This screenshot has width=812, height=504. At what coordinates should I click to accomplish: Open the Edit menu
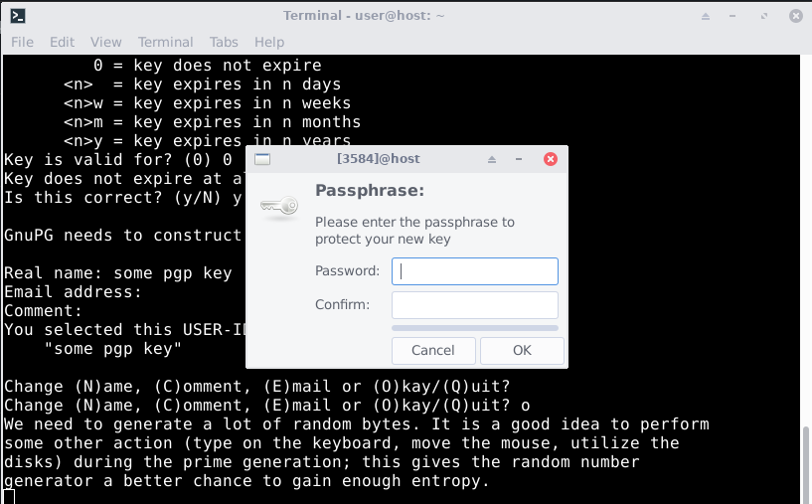tap(63, 42)
